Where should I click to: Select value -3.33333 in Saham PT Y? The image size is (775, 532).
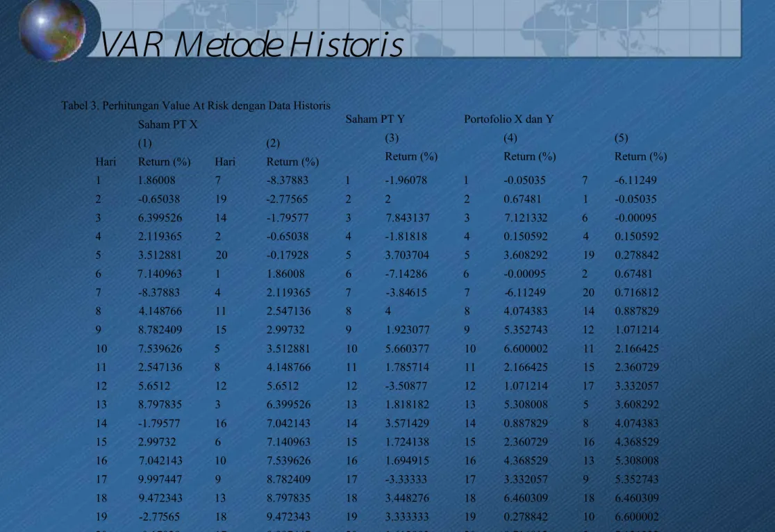(406, 479)
